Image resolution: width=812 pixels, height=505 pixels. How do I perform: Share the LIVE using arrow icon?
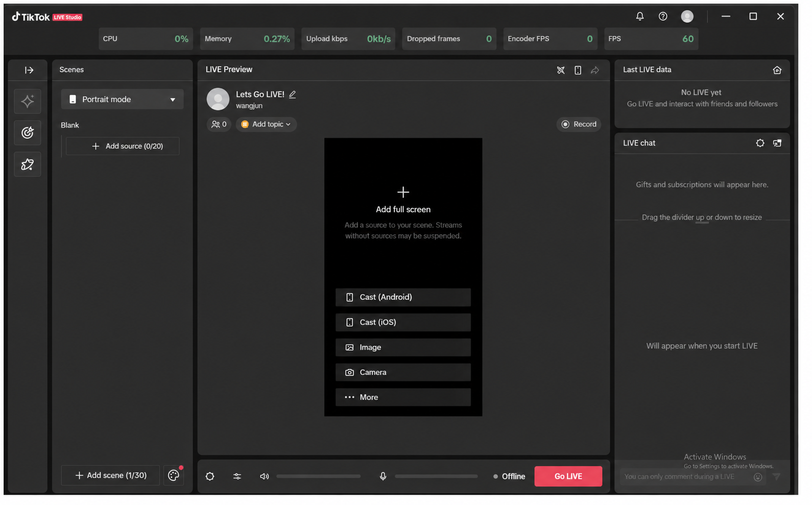[595, 70]
